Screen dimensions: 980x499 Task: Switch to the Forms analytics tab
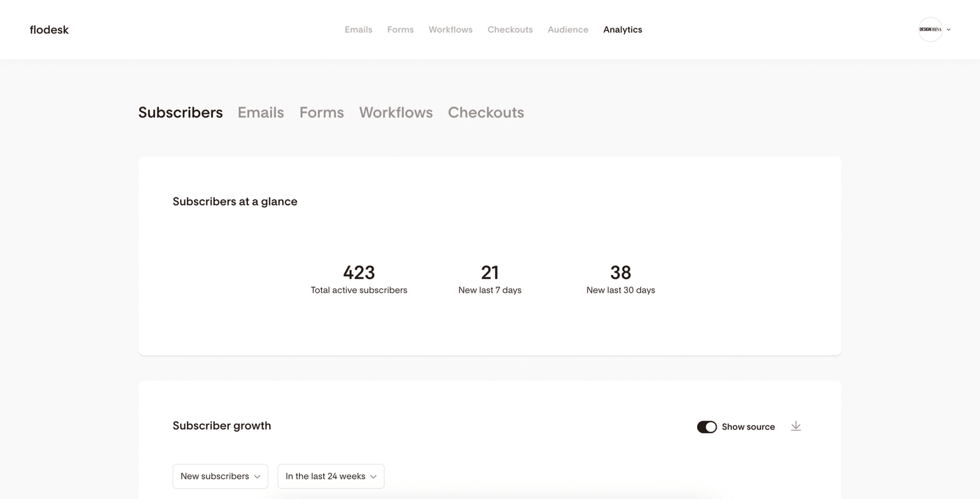point(322,113)
